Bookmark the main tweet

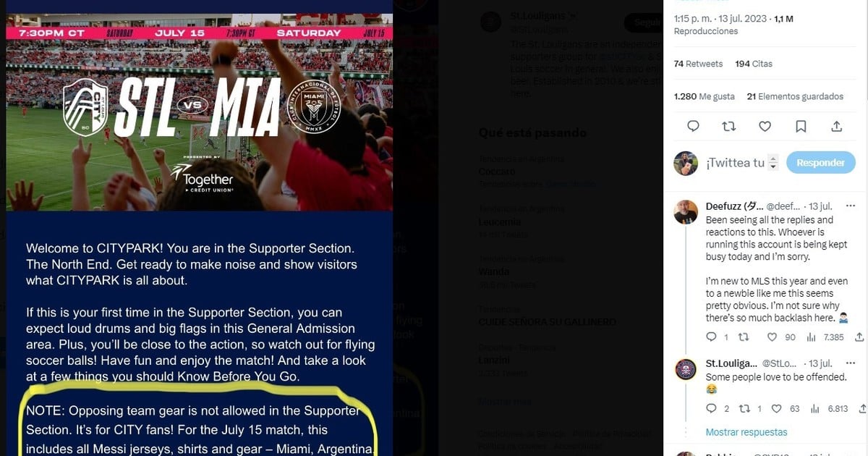[801, 126]
